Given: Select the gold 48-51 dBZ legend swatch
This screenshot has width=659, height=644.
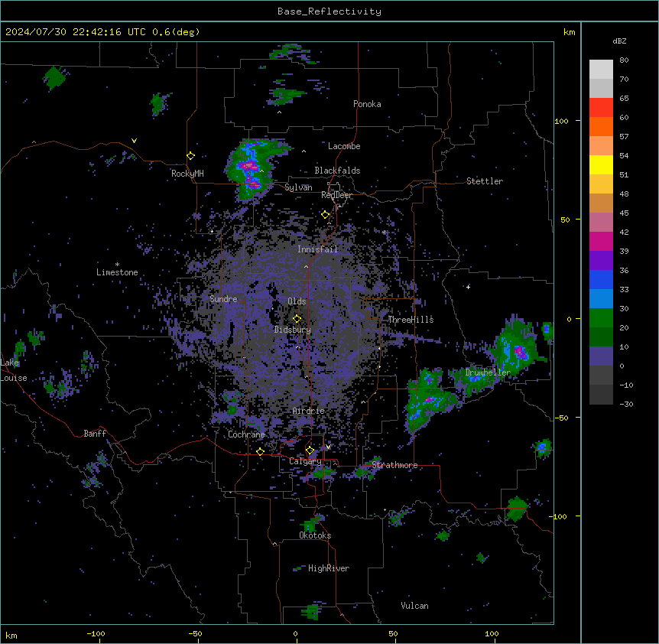Looking at the screenshot, I should (x=601, y=184).
